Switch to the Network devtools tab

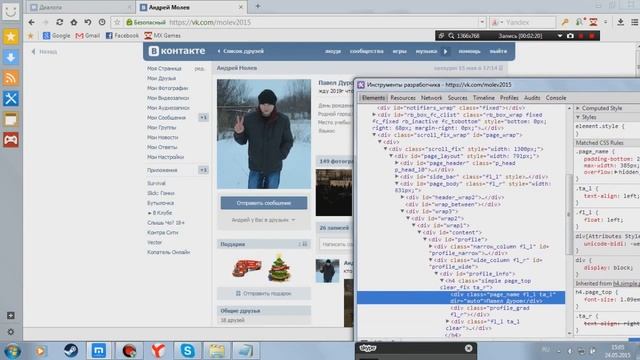pos(431,98)
